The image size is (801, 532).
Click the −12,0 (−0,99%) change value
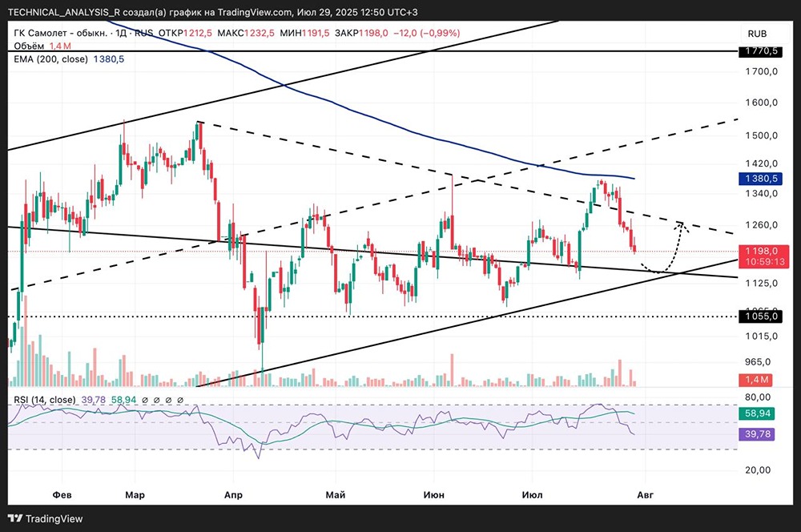(x=427, y=33)
